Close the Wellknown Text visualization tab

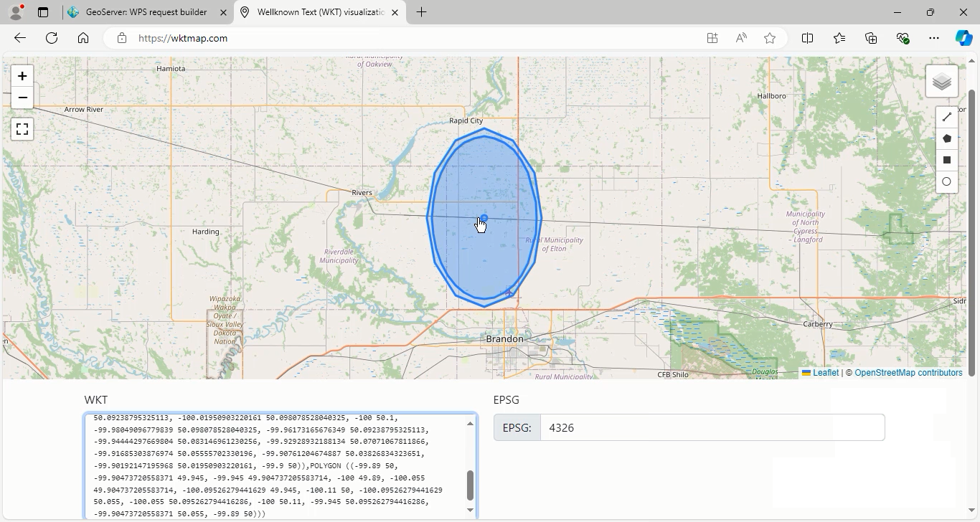395,12
